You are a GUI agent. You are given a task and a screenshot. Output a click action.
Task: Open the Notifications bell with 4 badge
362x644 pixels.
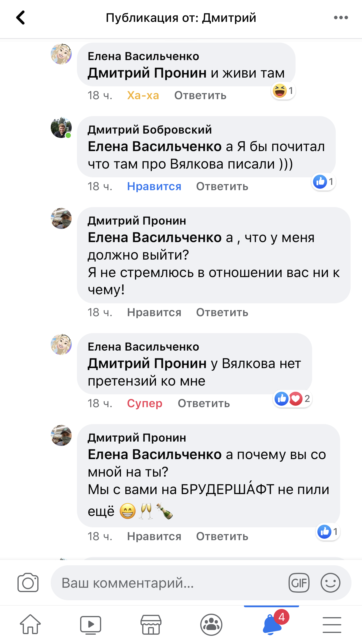tap(272, 624)
